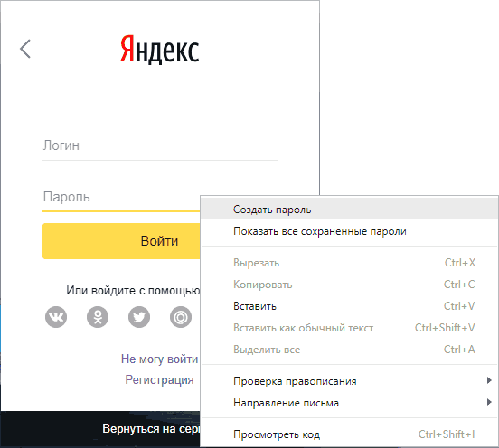This screenshot has width=499, height=448.
Task: Expand Направление письма submenu
Action: coord(350,403)
